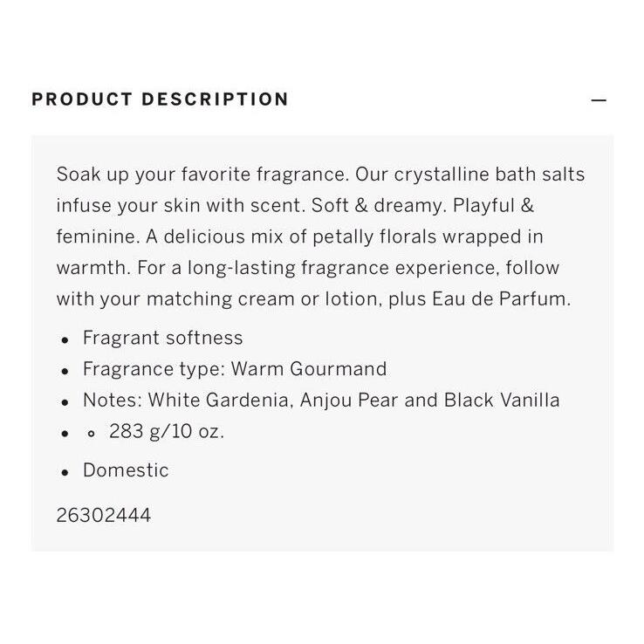Click the hollow sub-bullet before 283 g
Screen dimensions: 644x644
pyautogui.click(x=91, y=434)
